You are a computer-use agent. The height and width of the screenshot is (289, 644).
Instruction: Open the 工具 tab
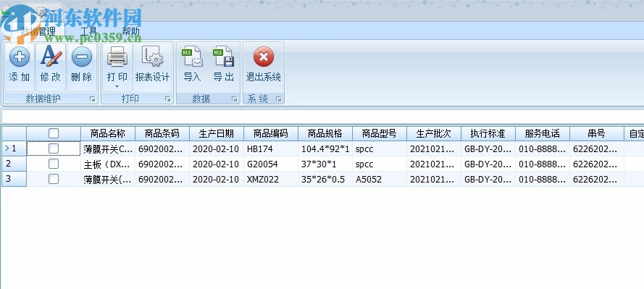pyautogui.click(x=88, y=31)
